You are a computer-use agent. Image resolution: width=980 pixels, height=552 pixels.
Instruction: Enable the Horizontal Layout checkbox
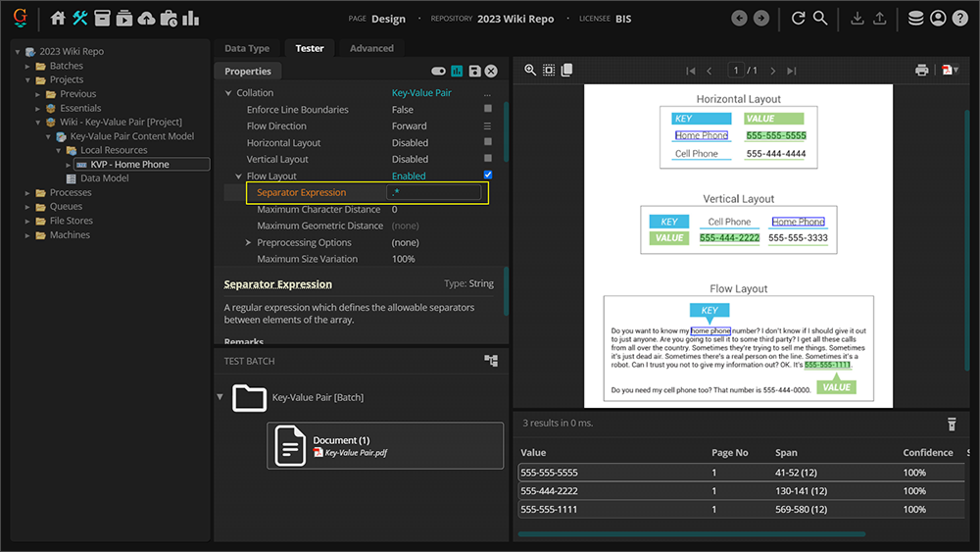488,142
